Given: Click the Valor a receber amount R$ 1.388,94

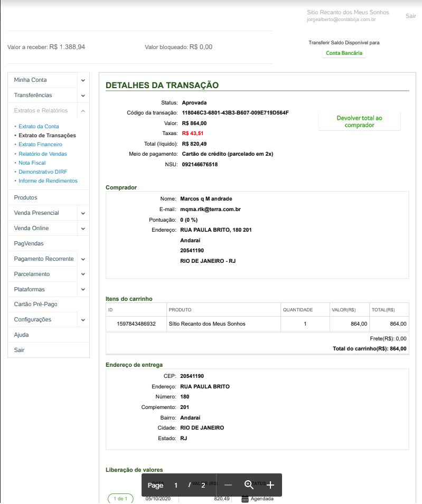Looking at the screenshot, I should [67, 47].
